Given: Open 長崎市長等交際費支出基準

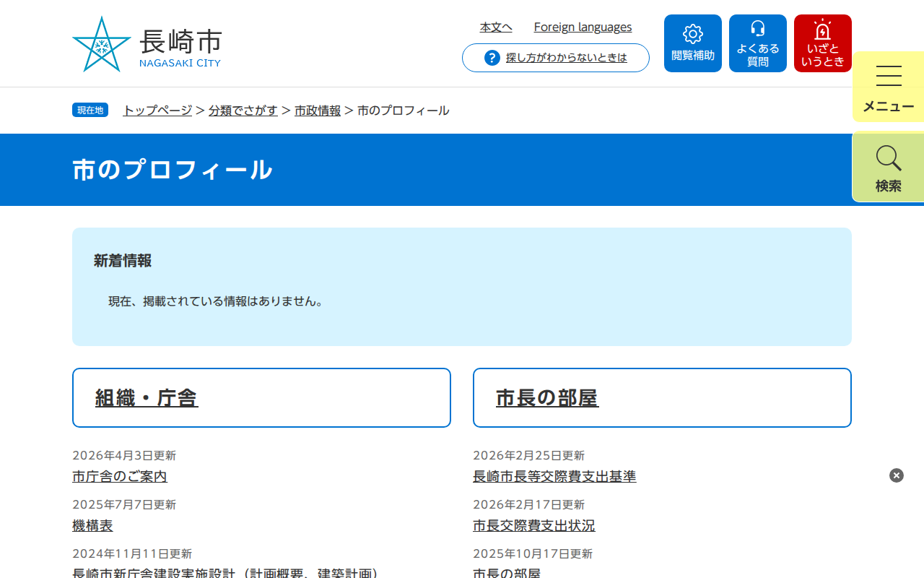Looking at the screenshot, I should 554,476.
